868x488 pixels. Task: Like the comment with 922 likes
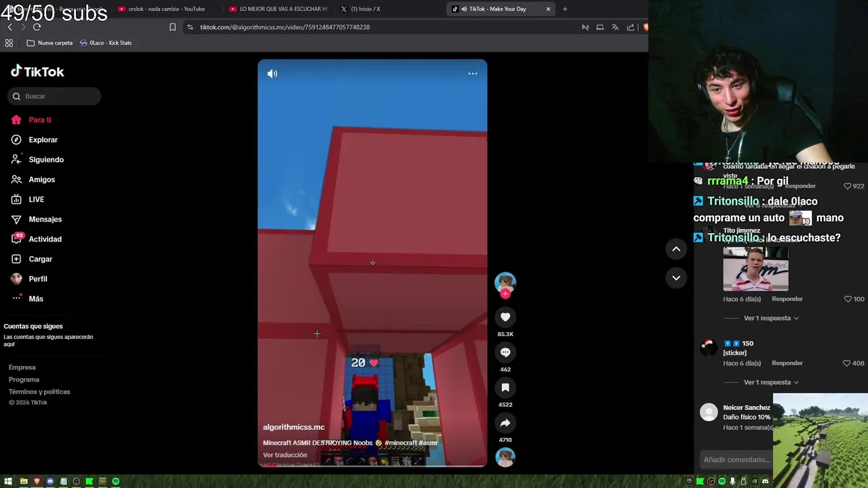coord(848,186)
